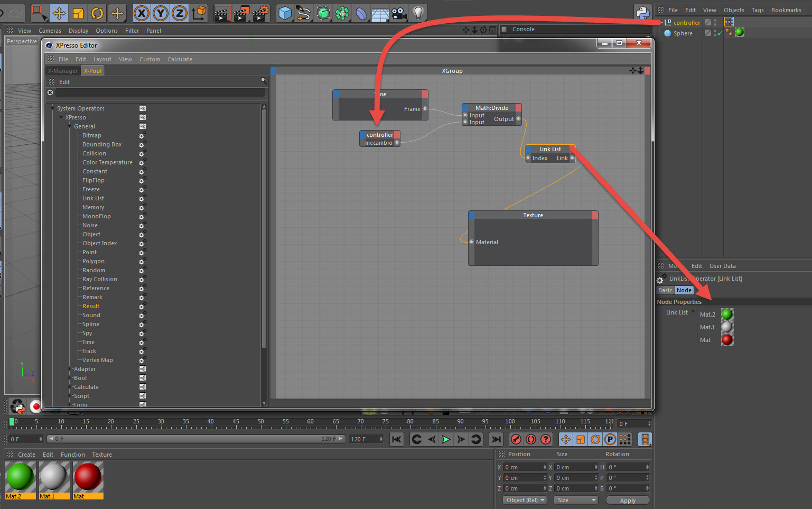
Task: Render the active view clapperboard icon
Action: point(222,13)
